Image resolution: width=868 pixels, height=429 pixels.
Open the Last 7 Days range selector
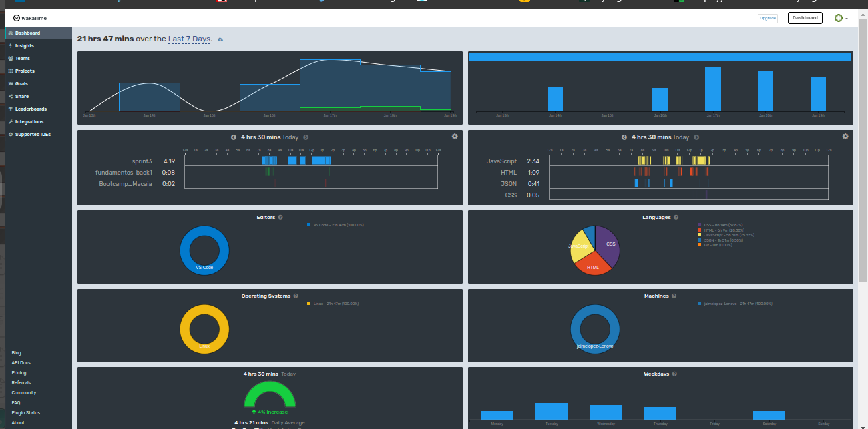point(190,39)
